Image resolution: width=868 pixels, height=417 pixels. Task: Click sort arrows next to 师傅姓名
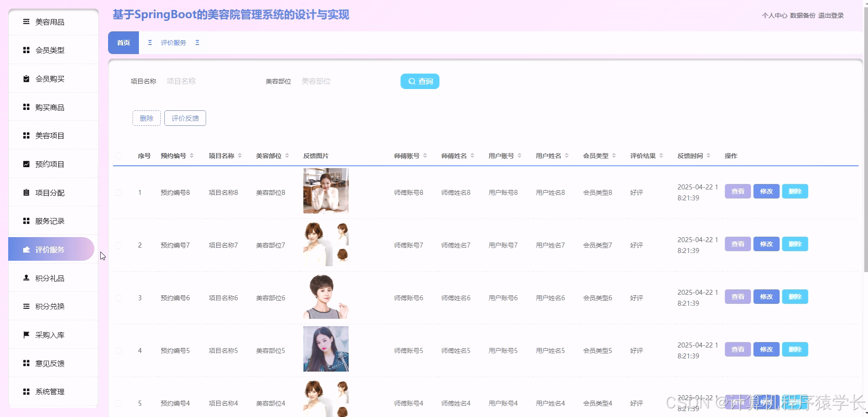[x=472, y=156]
